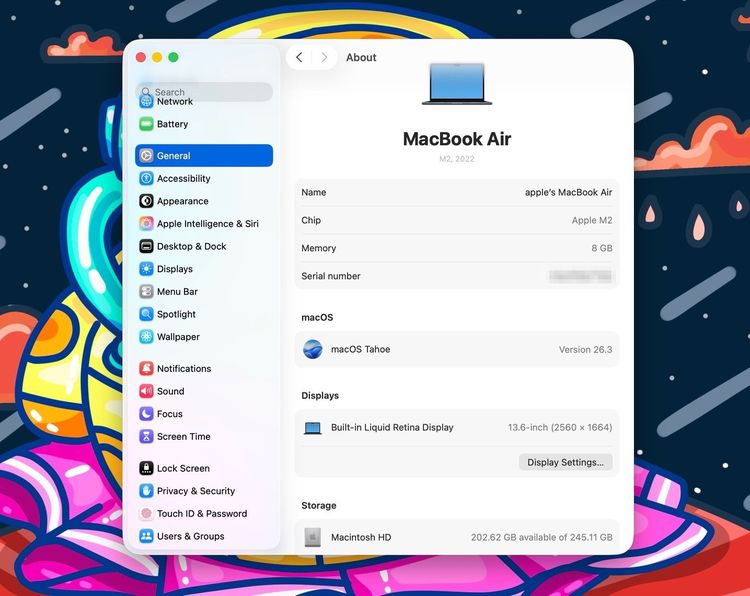Click the Name row label
Image resolution: width=750 pixels, height=596 pixels.
[314, 192]
